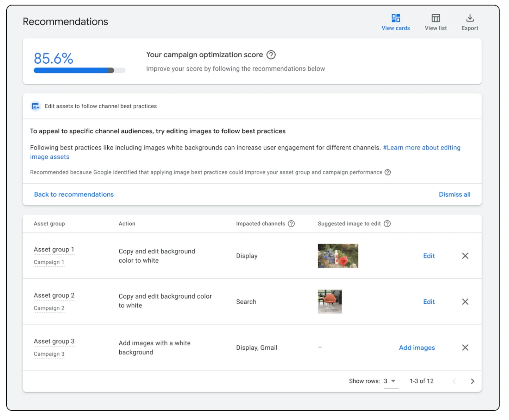The width and height of the screenshot is (509, 420).
Task: Click the help icon next to the recommendation explanation
Action: pos(388,172)
